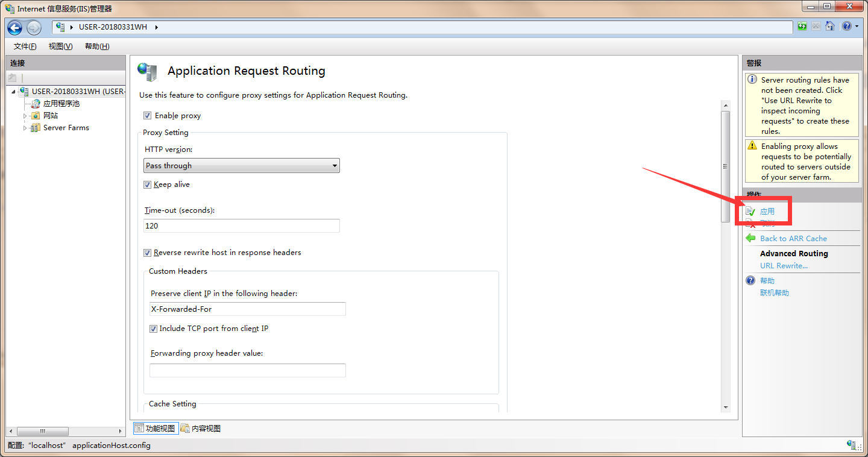Expand the 网站 tree node
The width and height of the screenshot is (868, 457).
pyautogui.click(x=25, y=116)
